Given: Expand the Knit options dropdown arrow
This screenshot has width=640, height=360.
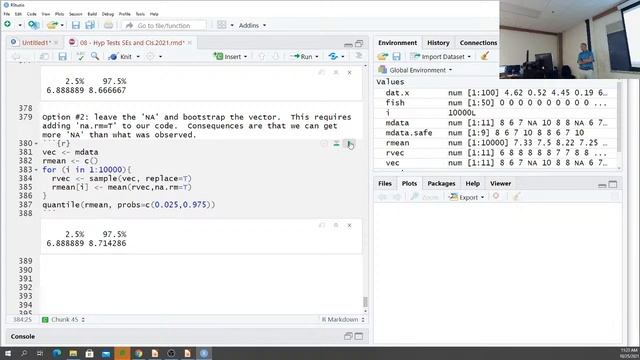Looking at the screenshot, I should [x=138, y=57].
